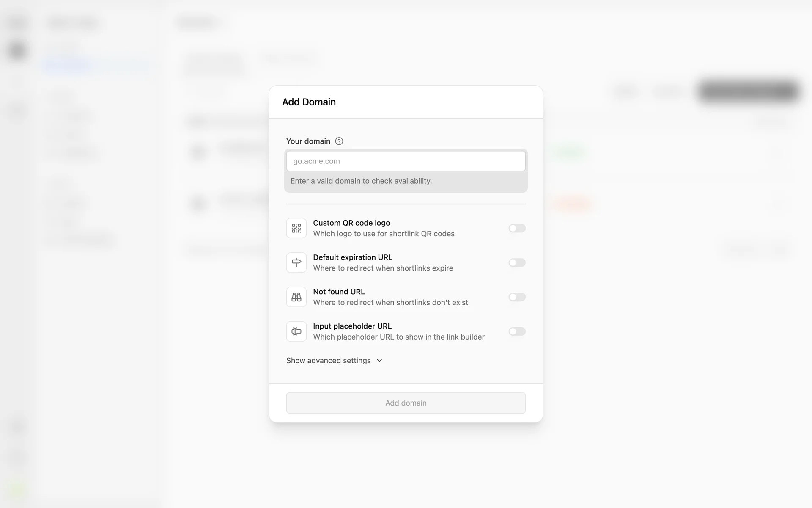Image resolution: width=812 pixels, height=508 pixels.
Task: Click the Not found URL title text
Action: [339, 292]
